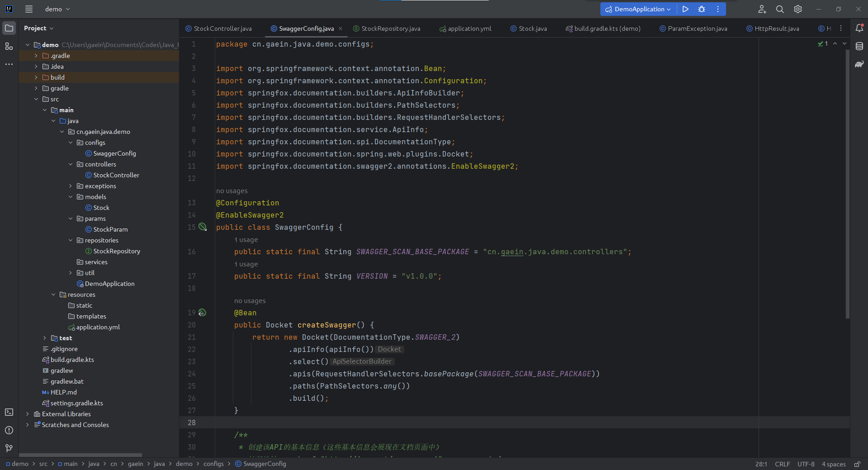Click the line position 28:1 indicator

pyautogui.click(x=761, y=464)
